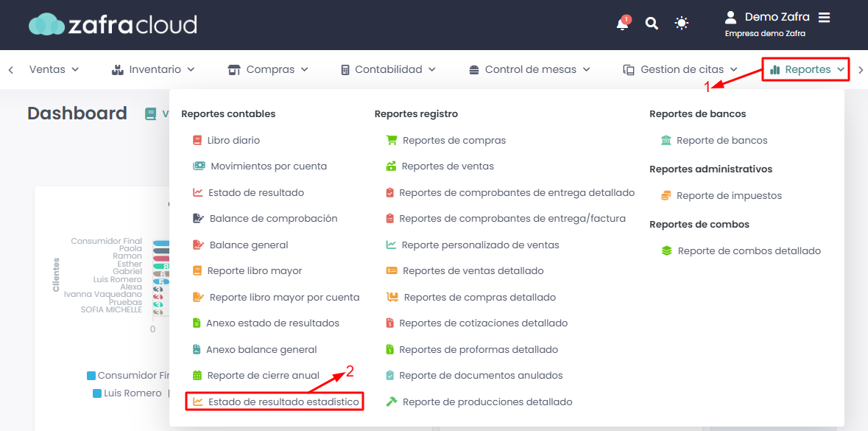Move navigation bar left with the arrow
868x431 pixels.
11,69
